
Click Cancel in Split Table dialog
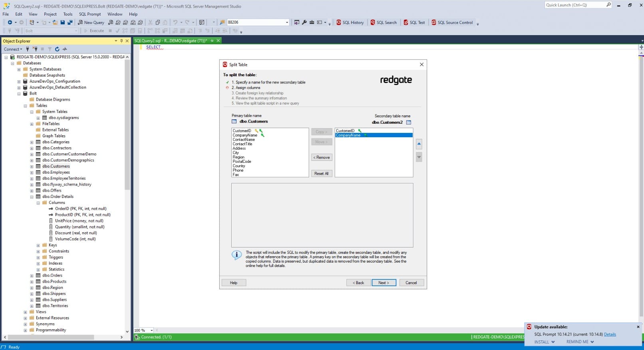point(411,283)
